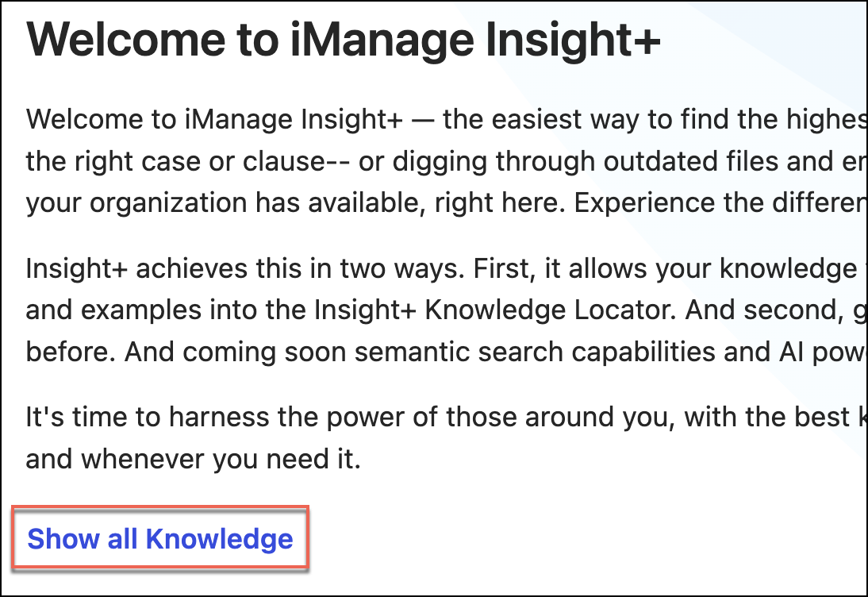The height and width of the screenshot is (597, 868).
Task: Click the line starting "and examples into"
Action: [238, 310]
